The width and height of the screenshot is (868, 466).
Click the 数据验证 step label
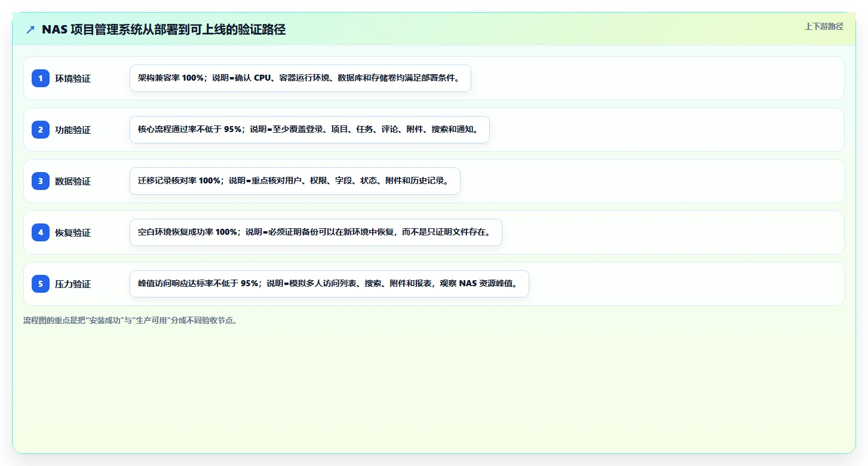[x=73, y=181]
